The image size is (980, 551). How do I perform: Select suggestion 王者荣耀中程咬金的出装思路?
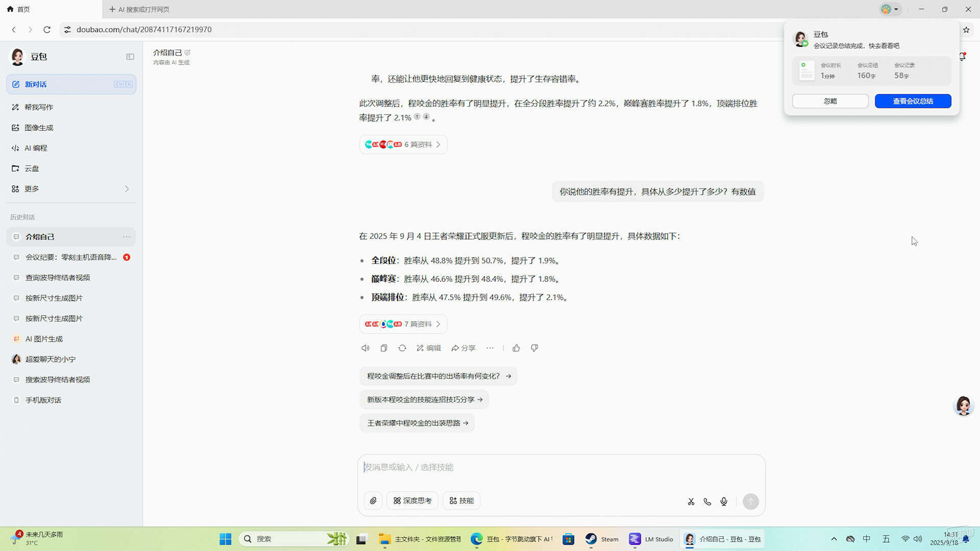click(417, 423)
